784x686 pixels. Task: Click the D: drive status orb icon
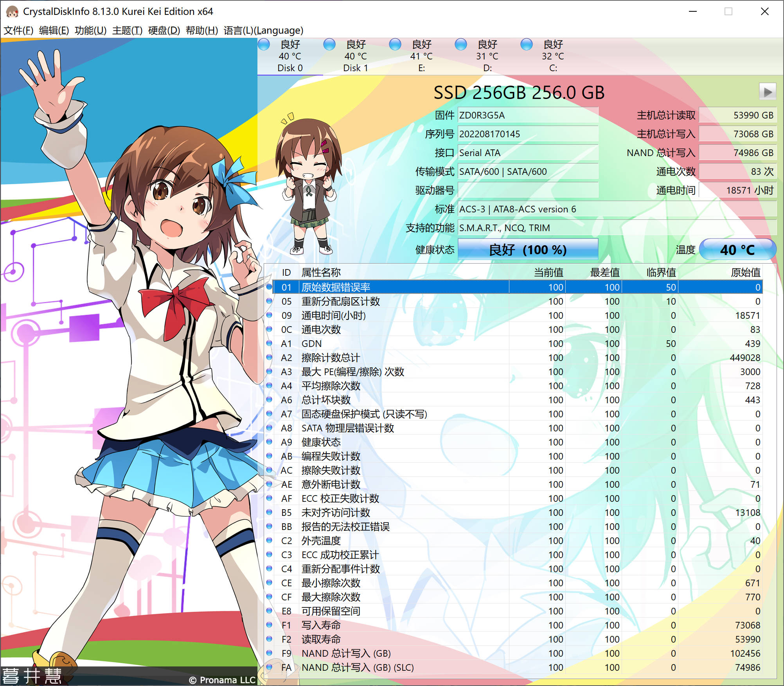pos(461,44)
